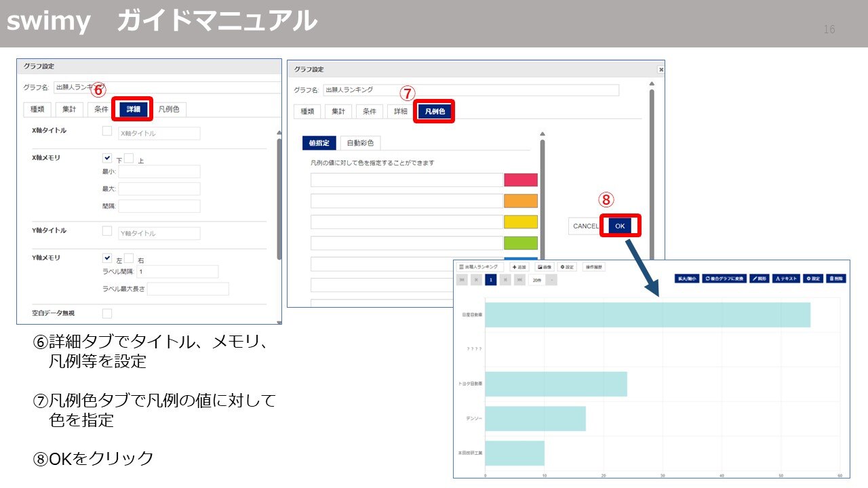Select the 図形 shape drawing icon
Viewport: 868px width, 488px height.
[759, 277]
